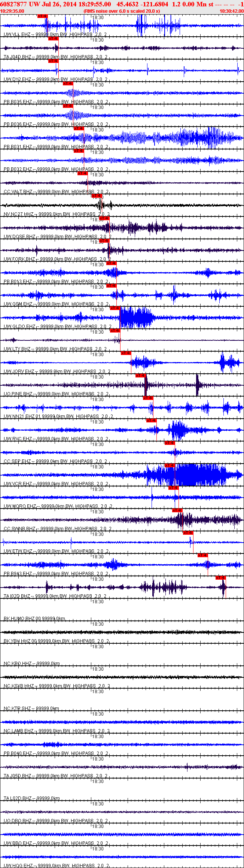The height and width of the screenshot is (868, 244).
Task: Select the pick flag on UW.GLDO trace
Action: click(x=115, y=308)
